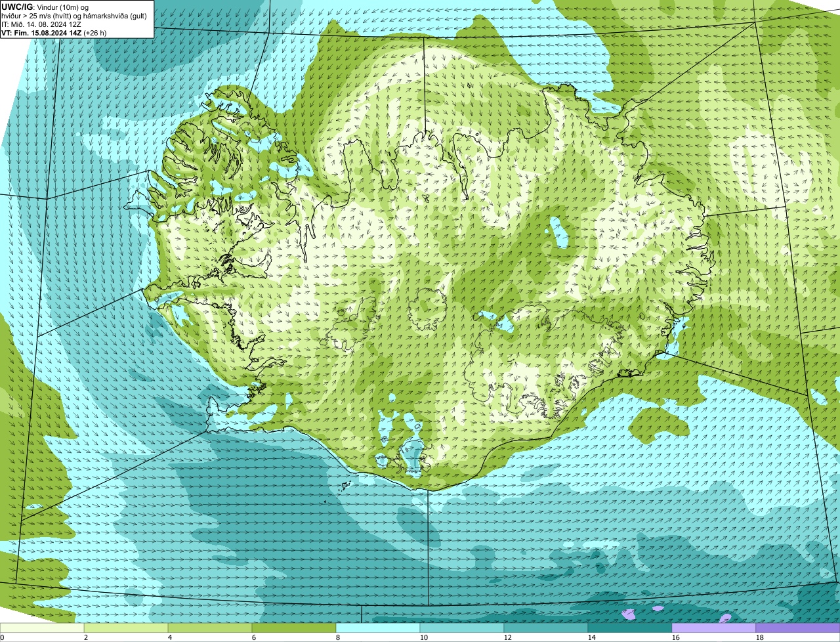
Task: Click the 12–14 m/s teal legend swatch
Action: [x=546, y=628]
